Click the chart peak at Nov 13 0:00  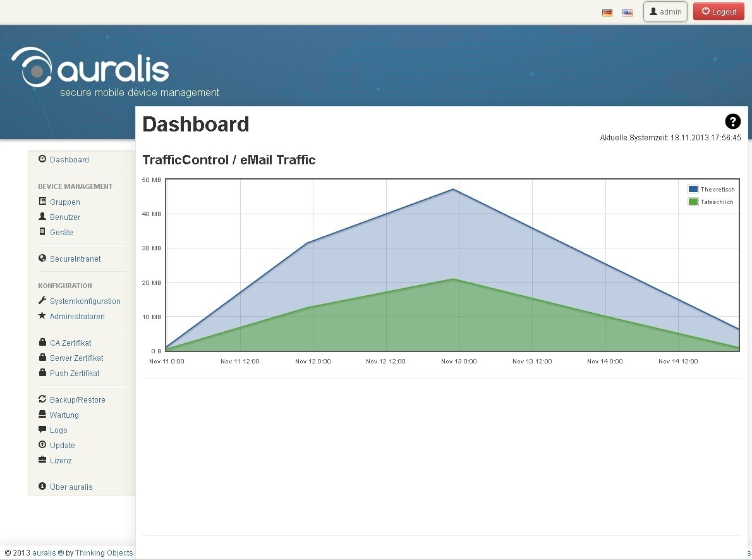coord(454,190)
